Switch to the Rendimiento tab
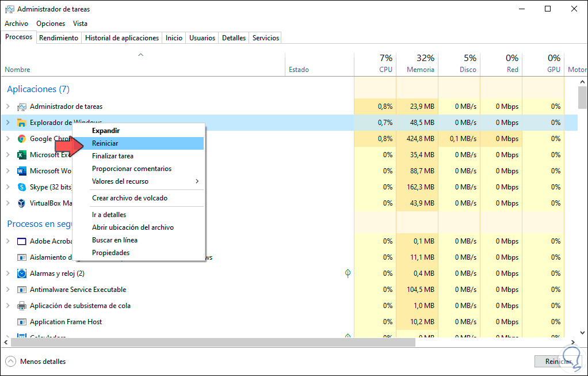Image resolution: width=588 pixels, height=376 pixels. (x=59, y=38)
